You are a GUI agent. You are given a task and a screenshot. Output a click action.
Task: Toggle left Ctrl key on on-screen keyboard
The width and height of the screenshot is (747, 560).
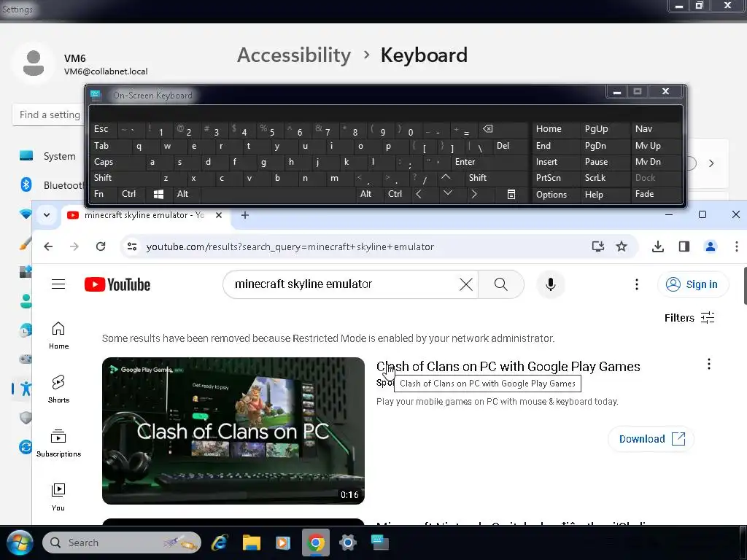point(128,194)
